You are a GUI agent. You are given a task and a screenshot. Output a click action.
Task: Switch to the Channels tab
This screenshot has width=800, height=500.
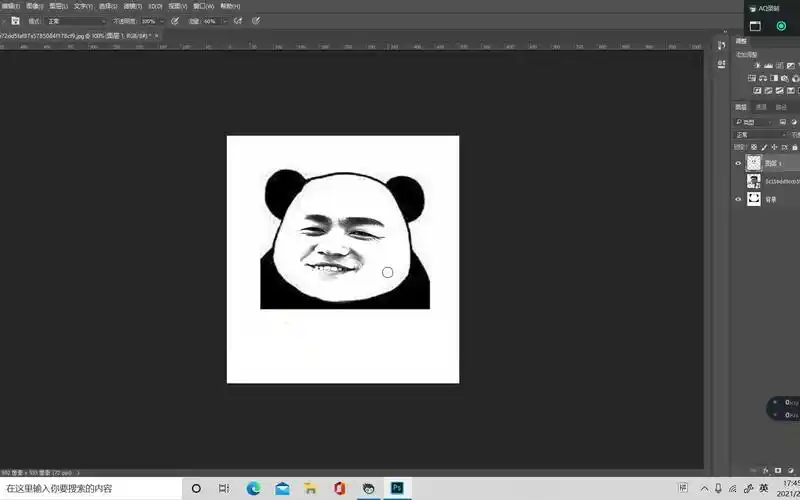[761, 107]
